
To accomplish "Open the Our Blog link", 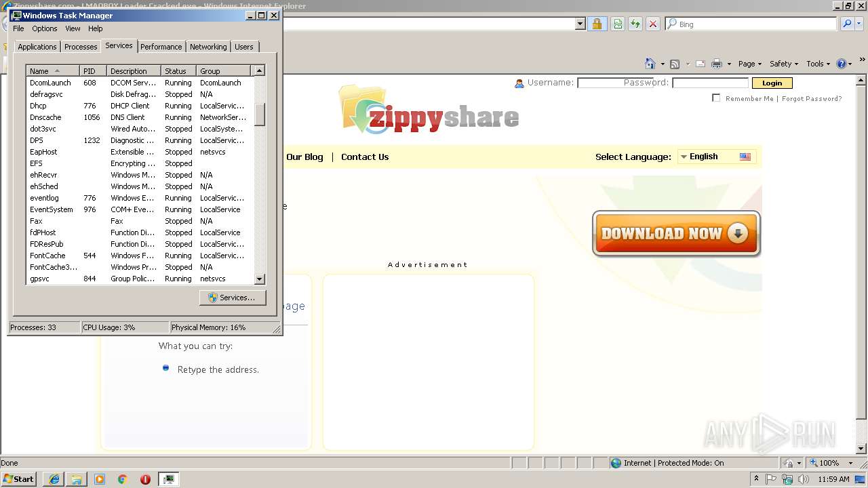I will 304,157.
